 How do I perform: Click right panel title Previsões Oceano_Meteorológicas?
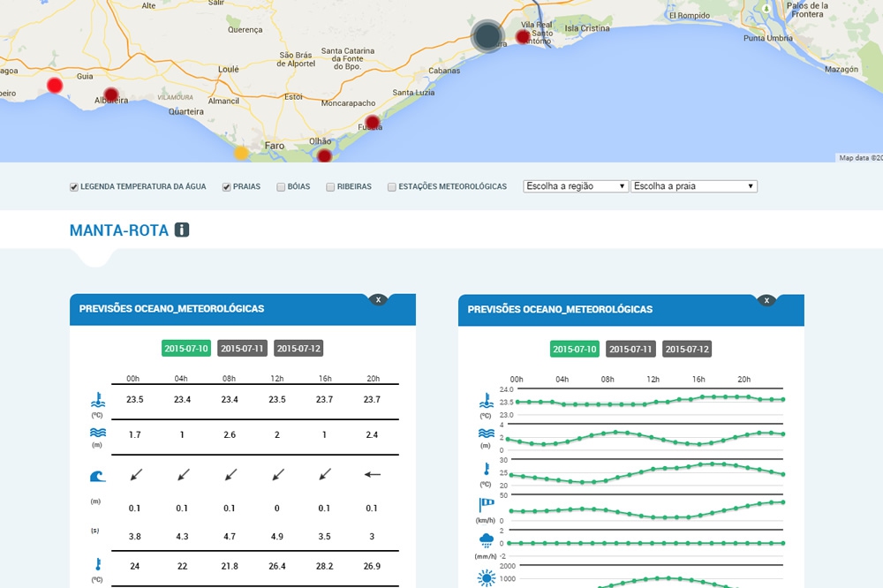tap(561, 309)
